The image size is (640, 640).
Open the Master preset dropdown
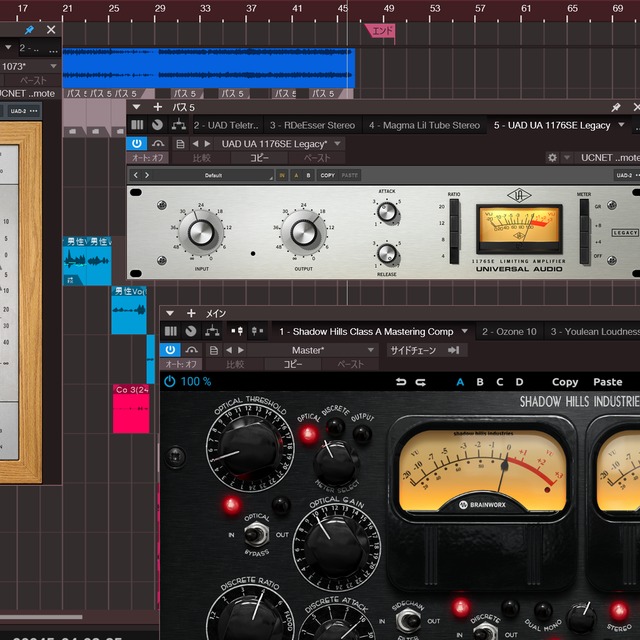(370, 350)
